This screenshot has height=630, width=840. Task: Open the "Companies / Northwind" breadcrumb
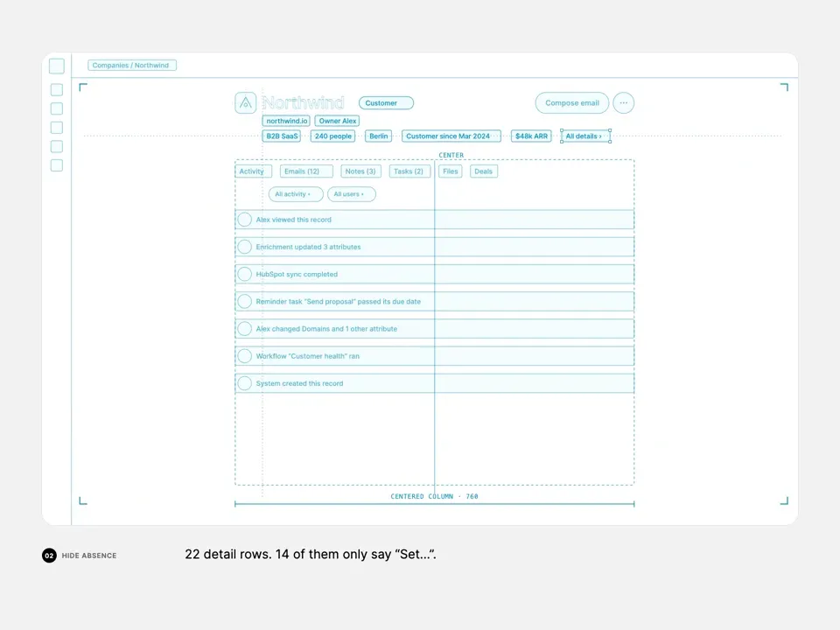(132, 66)
